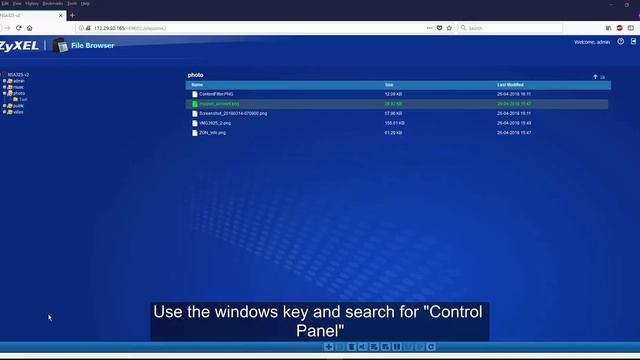Open the Help menu
640x360 pixels.
[x=85, y=4]
